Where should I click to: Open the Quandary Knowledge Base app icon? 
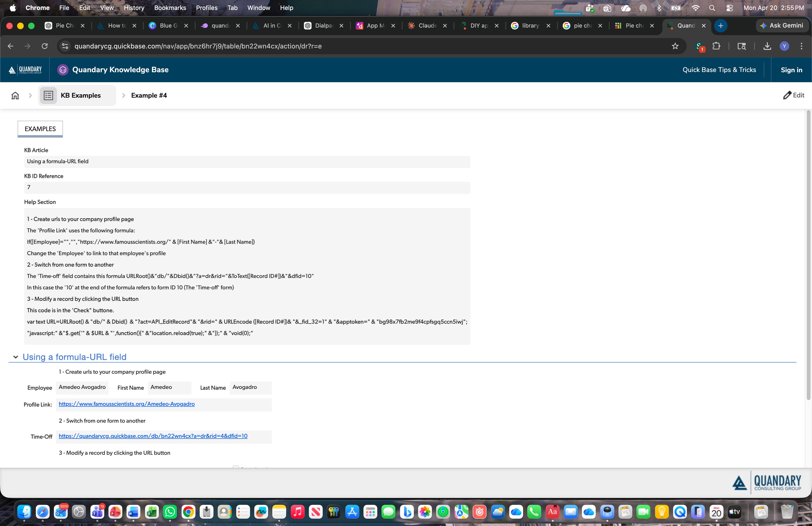click(63, 70)
